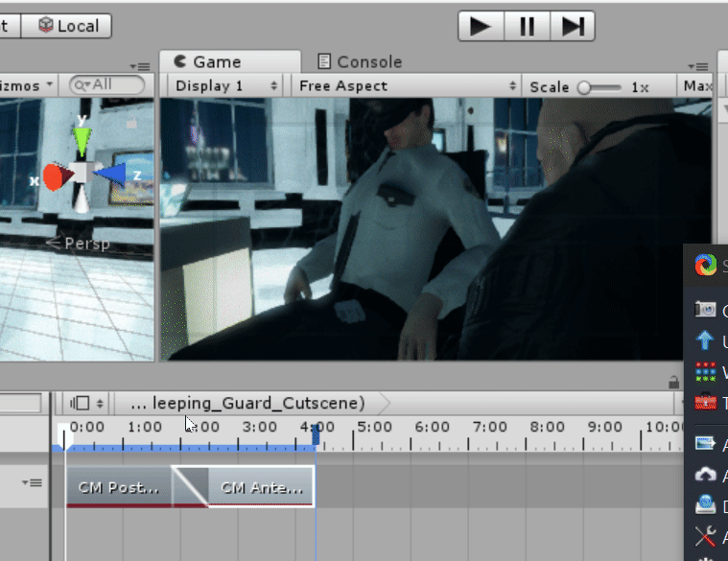Click the cloud icon in side menu
The image size is (728, 561).
coord(706,475)
